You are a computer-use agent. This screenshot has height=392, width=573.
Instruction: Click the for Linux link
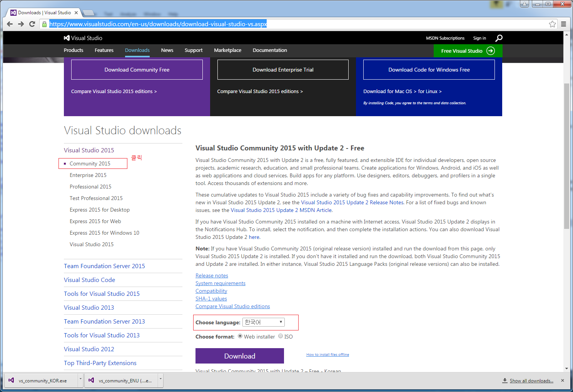pos(430,92)
